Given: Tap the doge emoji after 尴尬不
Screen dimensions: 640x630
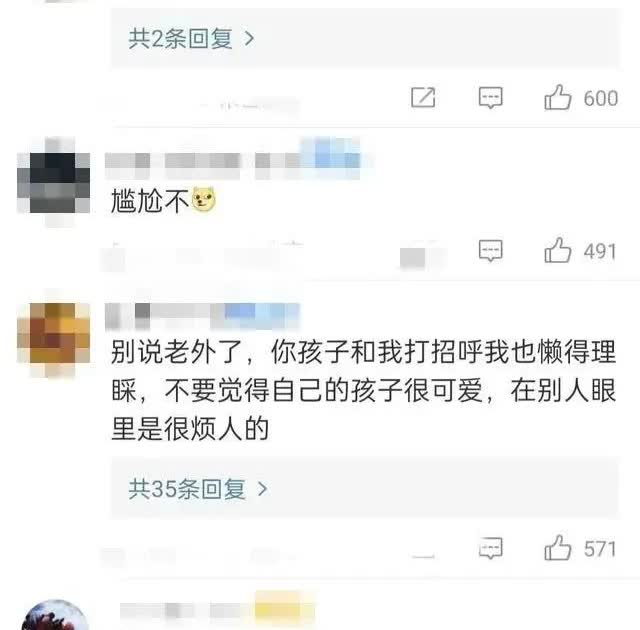Looking at the screenshot, I should [204, 200].
